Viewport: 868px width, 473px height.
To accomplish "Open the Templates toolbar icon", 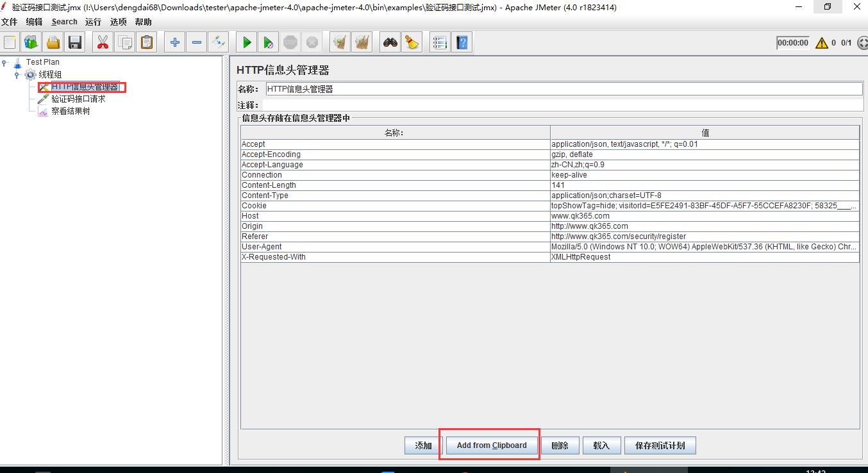I will (31, 43).
